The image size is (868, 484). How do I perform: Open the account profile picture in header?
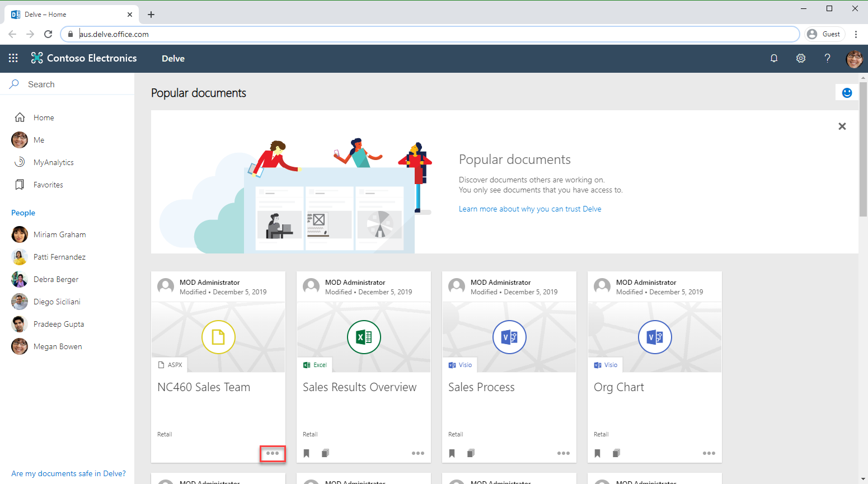click(x=855, y=58)
